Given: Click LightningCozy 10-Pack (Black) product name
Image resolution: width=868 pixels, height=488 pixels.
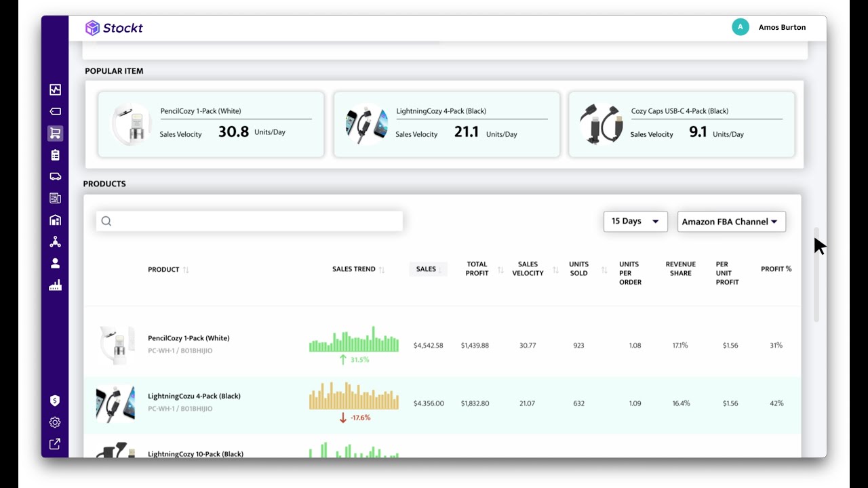Looking at the screenshot, I should pyautogui.click(x=195, y=453).
